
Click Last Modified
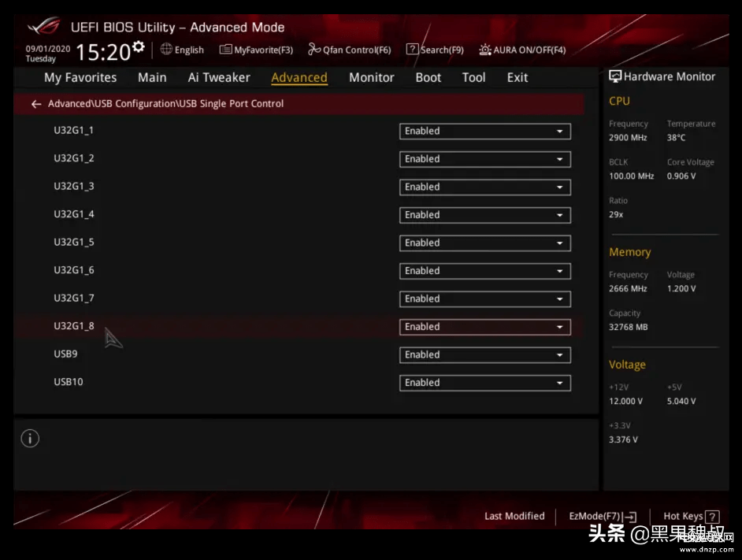514,516
